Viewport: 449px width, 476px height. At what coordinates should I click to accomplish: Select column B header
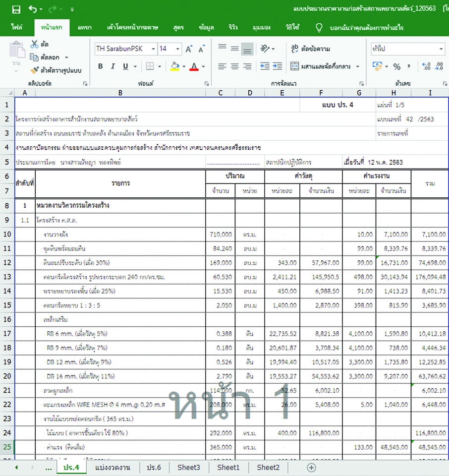120,93
